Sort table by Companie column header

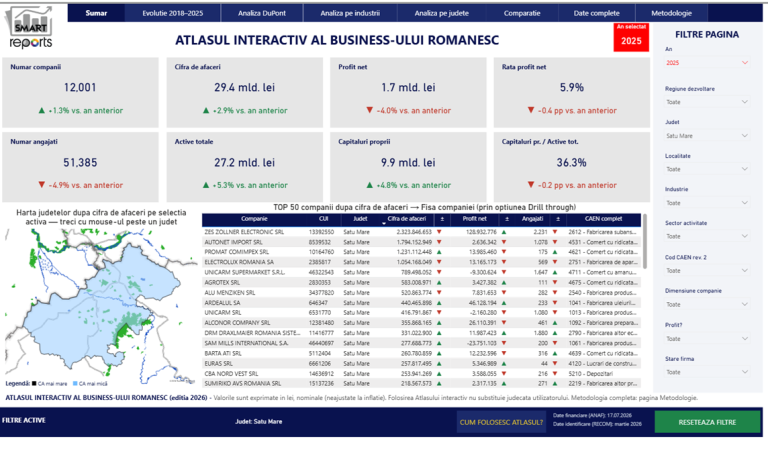[254, 219]
